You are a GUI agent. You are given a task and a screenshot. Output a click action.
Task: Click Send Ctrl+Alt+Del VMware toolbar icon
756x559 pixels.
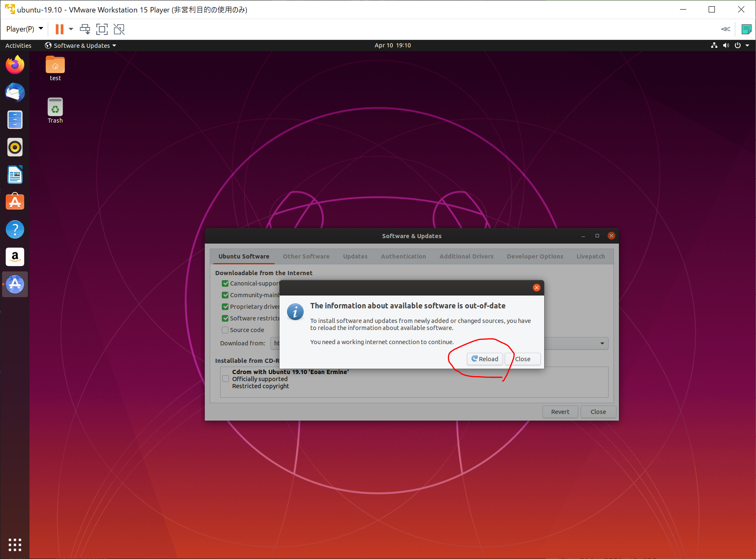(85, 29)
